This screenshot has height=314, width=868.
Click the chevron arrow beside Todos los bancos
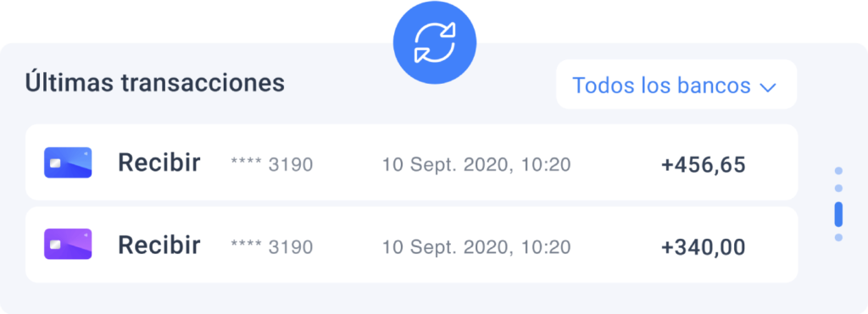768,87
